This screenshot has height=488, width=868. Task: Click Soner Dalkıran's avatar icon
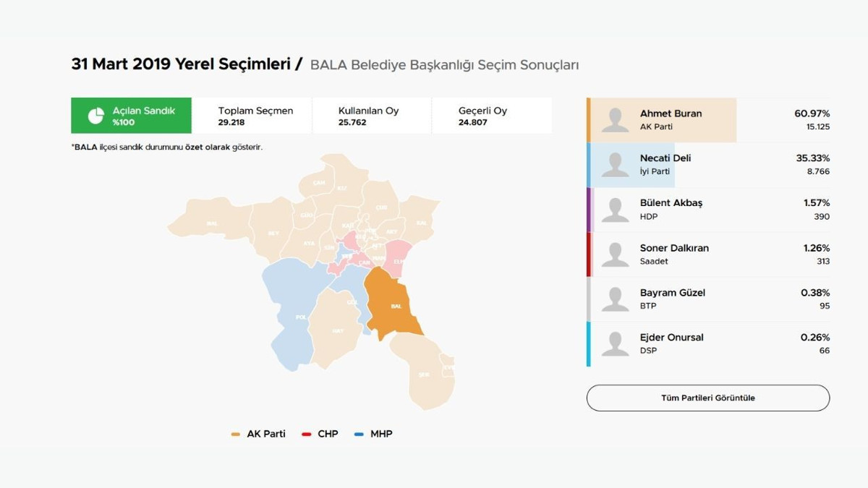[x=616, y=254]
